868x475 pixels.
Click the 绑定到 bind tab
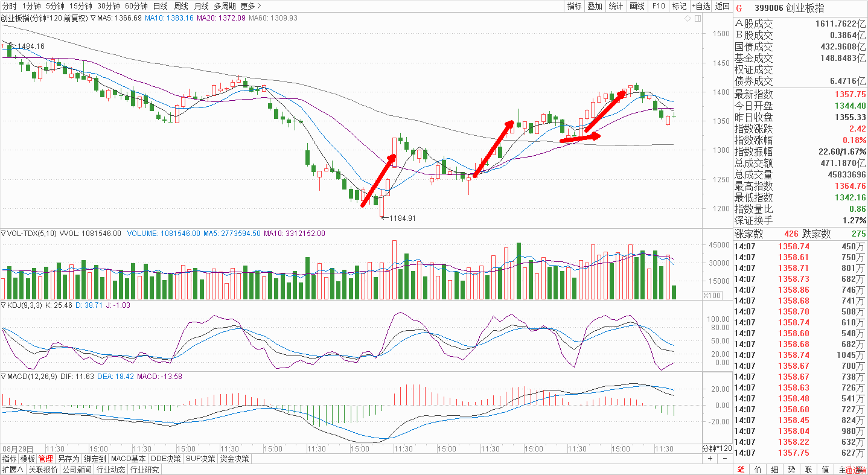(x=95, y=459)
